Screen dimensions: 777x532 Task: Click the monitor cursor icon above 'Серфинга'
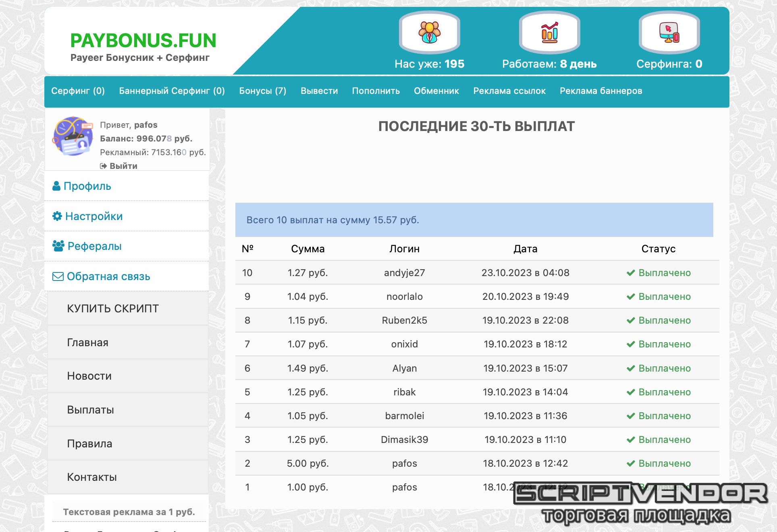[x=669, y=32]
